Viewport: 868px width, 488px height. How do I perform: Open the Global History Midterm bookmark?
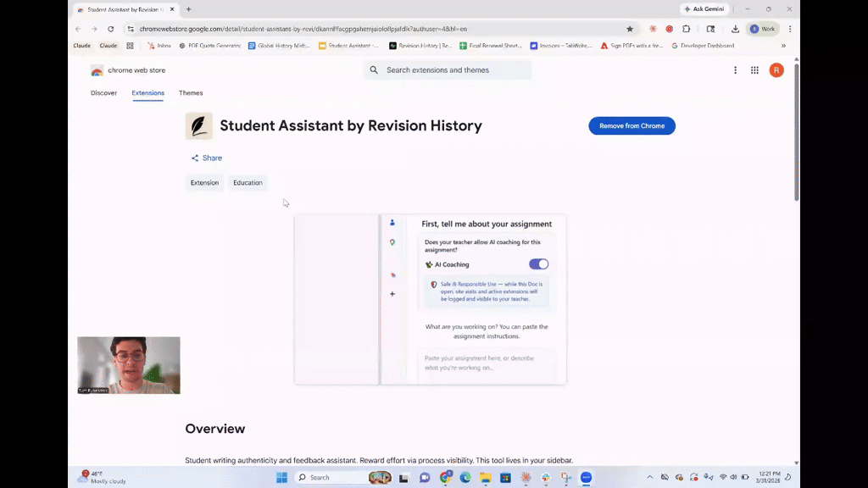coord(279,46)
